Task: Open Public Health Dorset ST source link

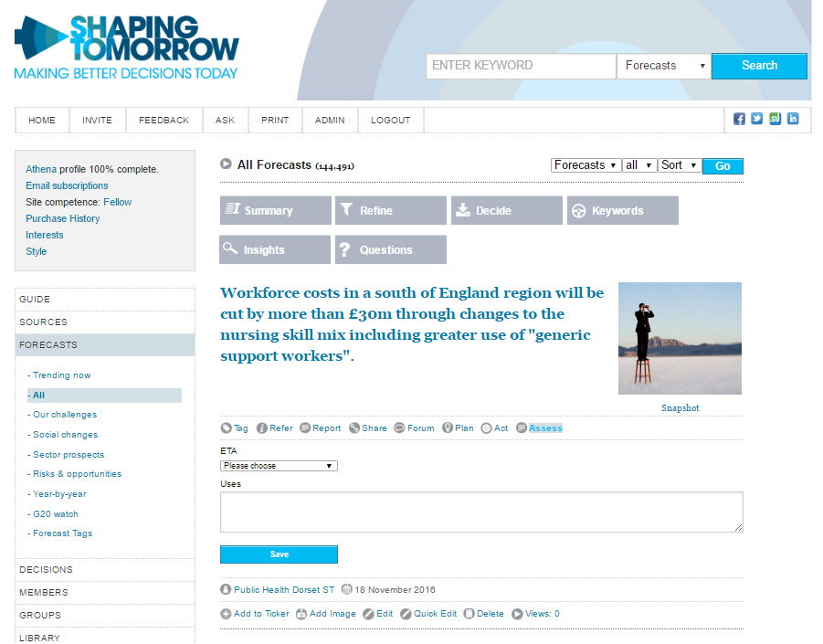Action: (x=284, y=590)
